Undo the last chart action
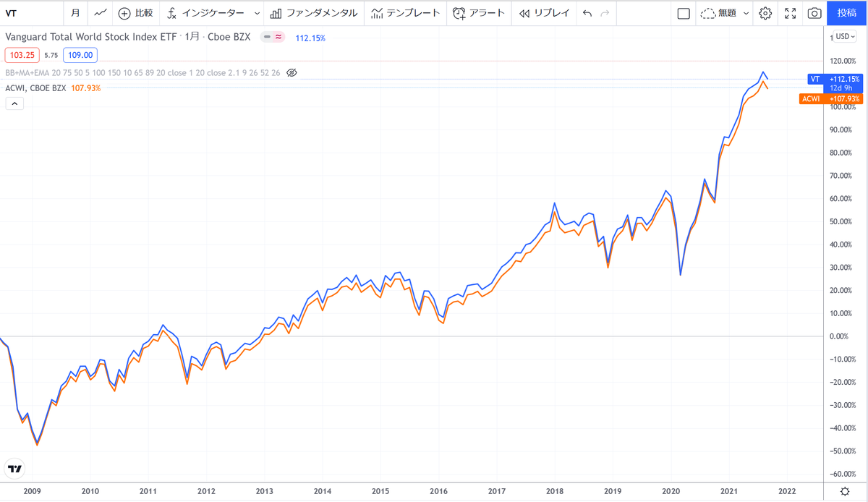868x502 pixels. (x=587, y=13)
